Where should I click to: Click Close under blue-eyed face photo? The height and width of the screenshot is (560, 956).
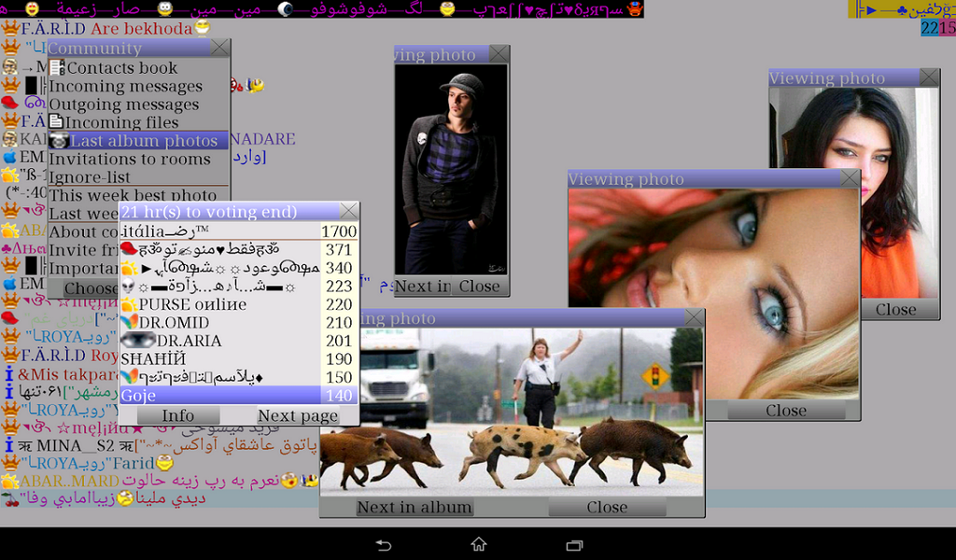pos(786,411)
